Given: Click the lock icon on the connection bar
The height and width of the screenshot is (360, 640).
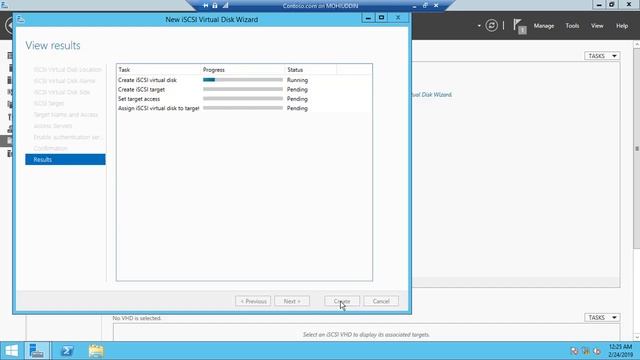Looking at the screenshot, I should click(x=215, y=6).
